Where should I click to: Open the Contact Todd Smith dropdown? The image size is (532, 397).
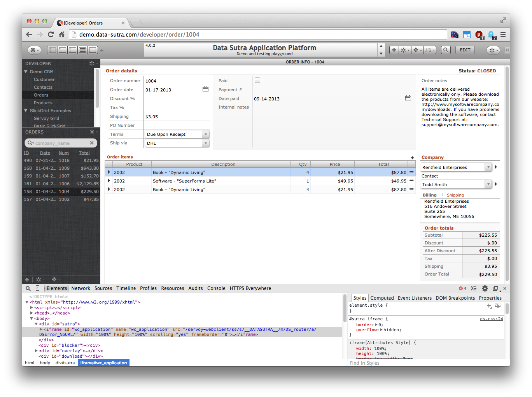coord(457,184)
